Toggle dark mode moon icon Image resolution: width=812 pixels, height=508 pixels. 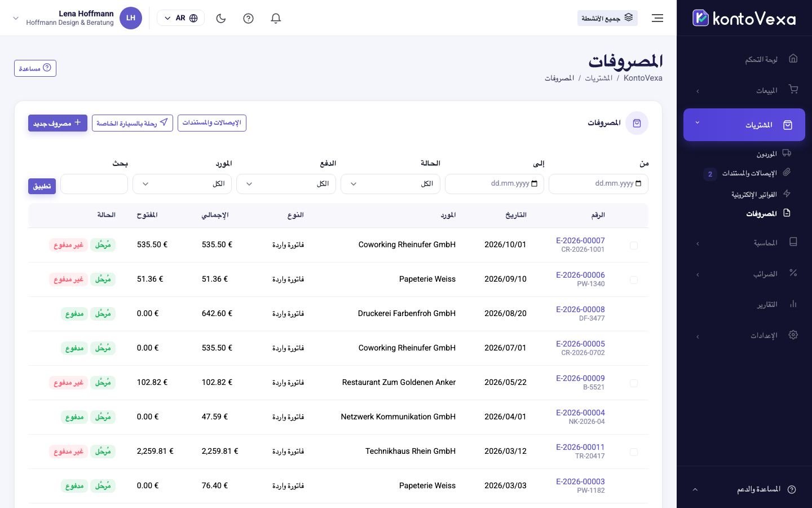pyautogui.click(x=221, y=18)
